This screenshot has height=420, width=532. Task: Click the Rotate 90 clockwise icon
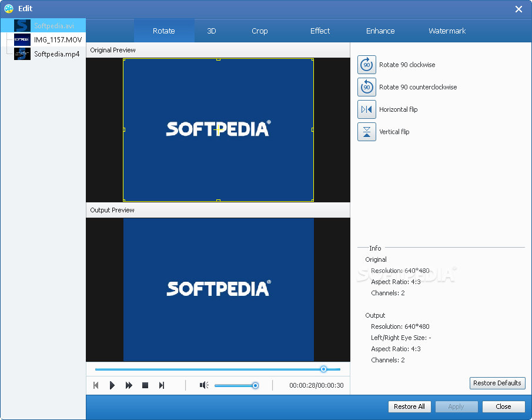coord(366,65)
